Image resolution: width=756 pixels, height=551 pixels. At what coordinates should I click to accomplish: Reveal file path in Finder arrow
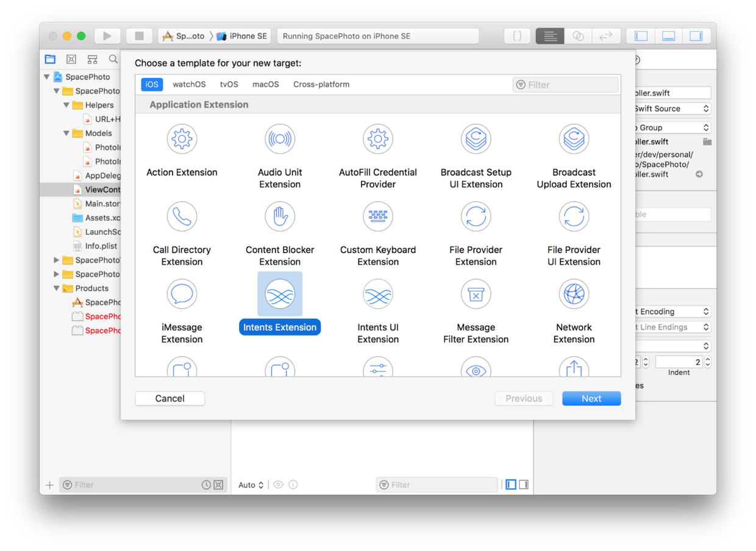pyautogui.click(x=699, y=174)
